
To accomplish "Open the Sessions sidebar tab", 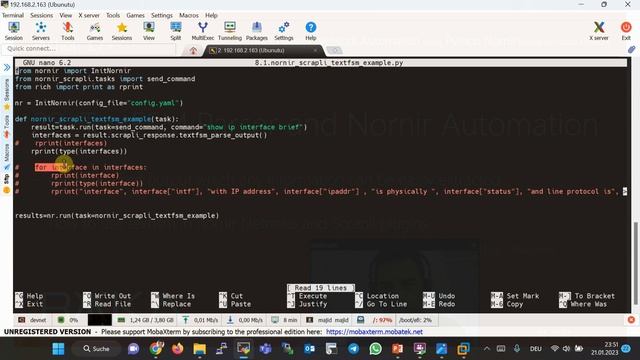I will (x=7, y=93).
